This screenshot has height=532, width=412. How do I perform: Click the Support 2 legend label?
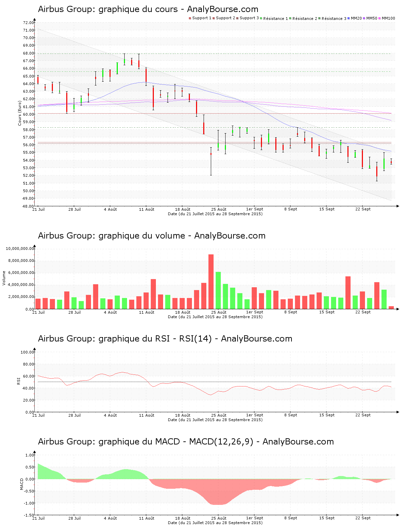tap(226, 18)
